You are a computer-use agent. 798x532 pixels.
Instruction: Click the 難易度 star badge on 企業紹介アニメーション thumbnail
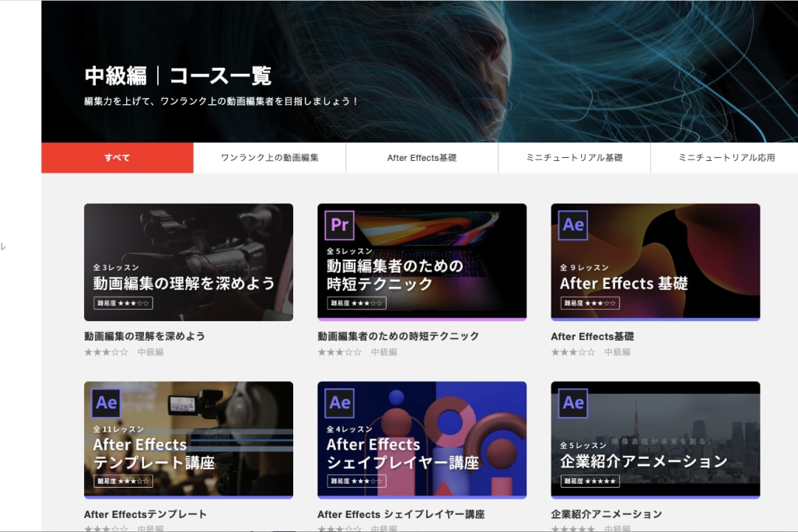pyautogui.click(x=590, y=481)
